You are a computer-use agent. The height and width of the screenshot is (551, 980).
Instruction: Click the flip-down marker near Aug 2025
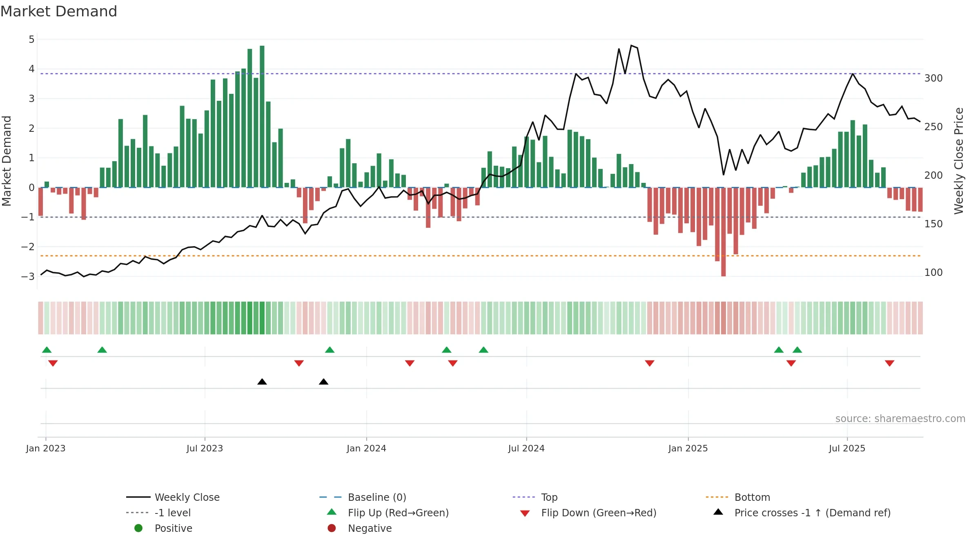pyautogui.click(x=890, y=363)
